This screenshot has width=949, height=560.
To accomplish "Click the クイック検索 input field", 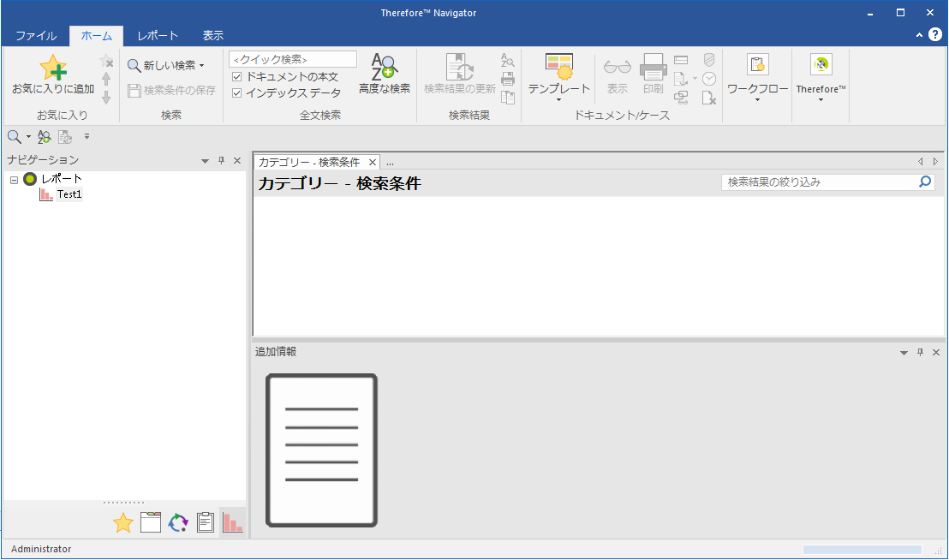I will 293,59.
